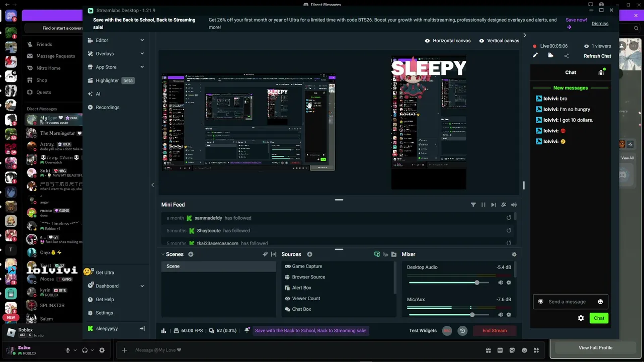
Task: Select the Scene item in Scenes list
Action: tap(218, 266)
